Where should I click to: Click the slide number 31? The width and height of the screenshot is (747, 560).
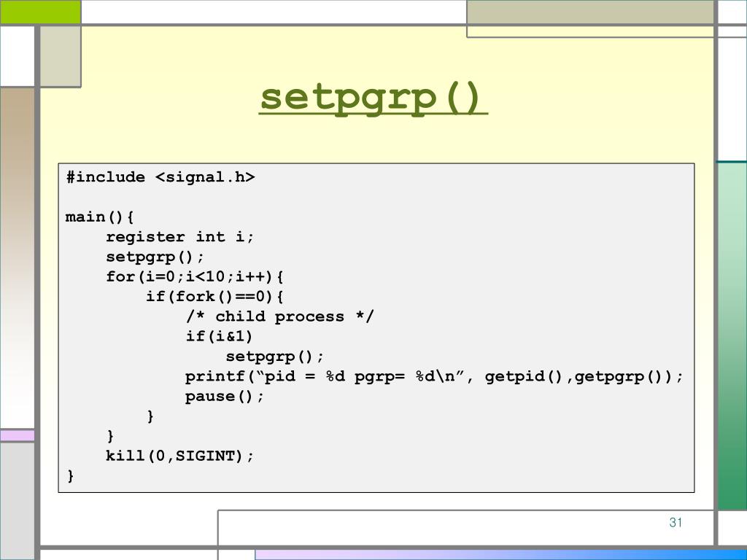pyautogui.click(x=676, y=522)
